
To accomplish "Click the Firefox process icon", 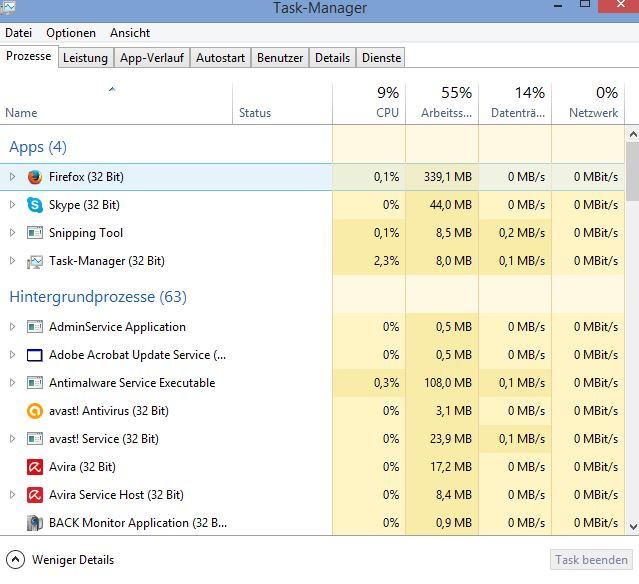I will tap(35, 177).
